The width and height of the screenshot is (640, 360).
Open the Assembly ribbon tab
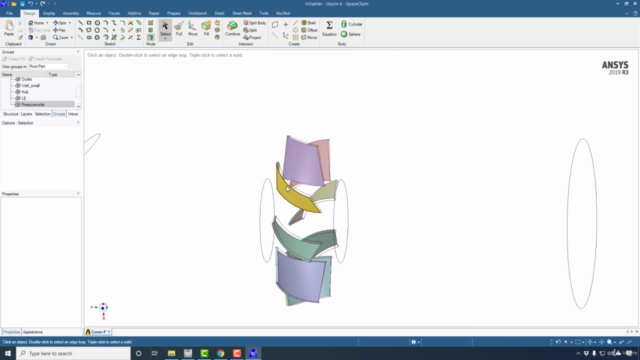pyautogui.click(x=71, y=13)
